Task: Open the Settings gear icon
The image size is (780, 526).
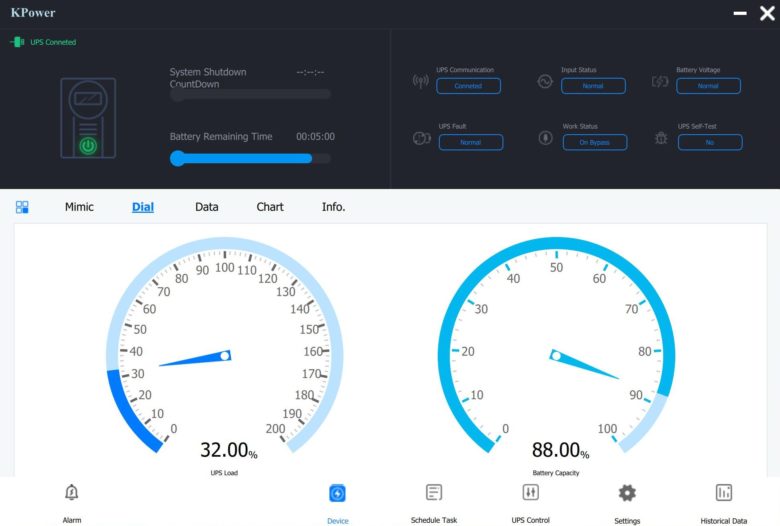Action: (x=627, y=493)
